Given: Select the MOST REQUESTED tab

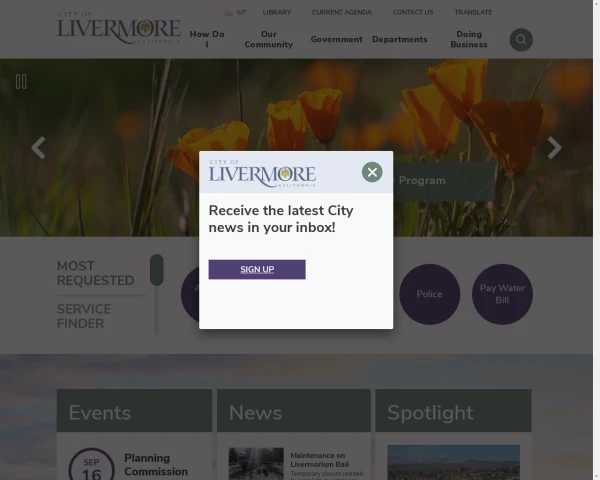Looking at the screenshot, I should pyautogui.click(x=95, y=273).
